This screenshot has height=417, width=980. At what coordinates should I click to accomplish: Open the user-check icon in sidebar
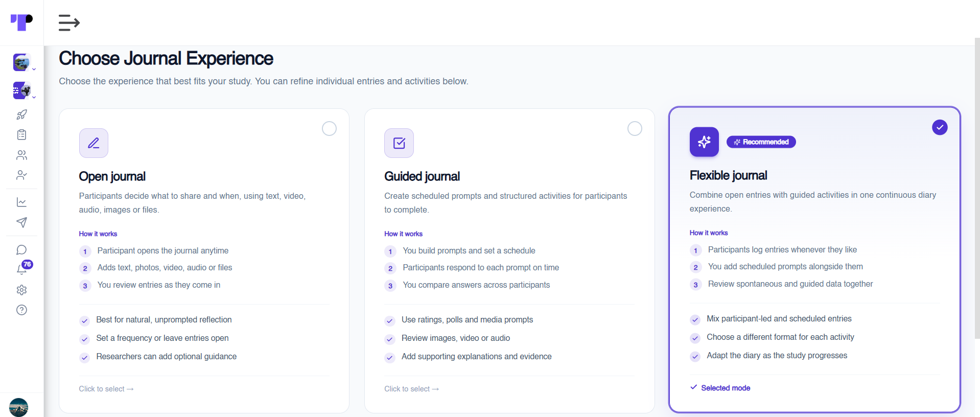pyautogui.click(x=21, y=175)
